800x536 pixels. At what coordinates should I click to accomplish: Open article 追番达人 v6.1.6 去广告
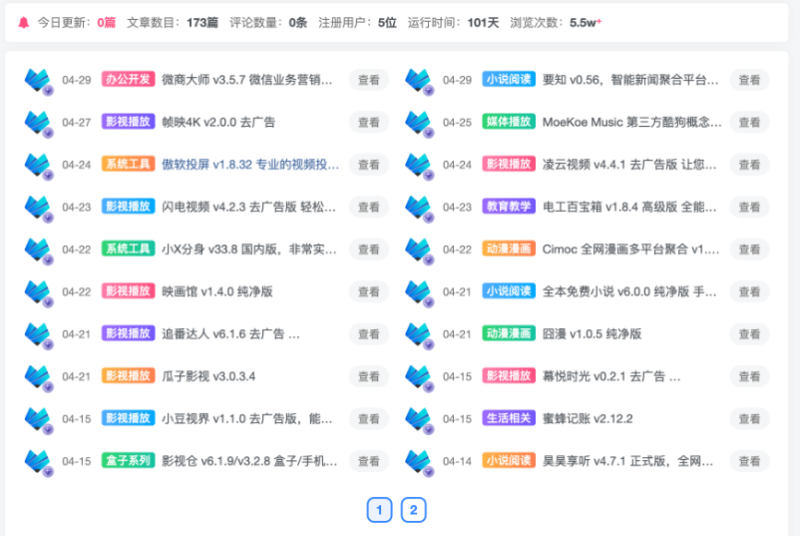coord(231,334)
